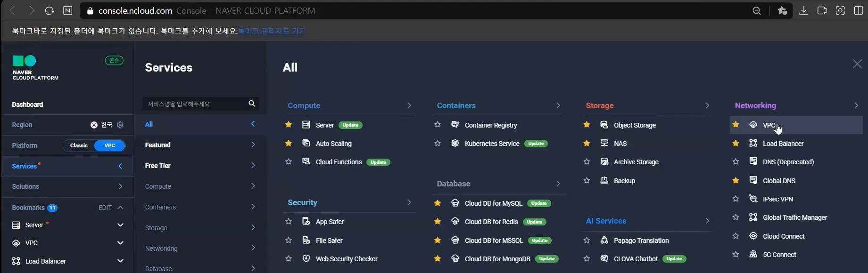
Task: Unfavorite the Server star
Action: [x=289, y=125]
